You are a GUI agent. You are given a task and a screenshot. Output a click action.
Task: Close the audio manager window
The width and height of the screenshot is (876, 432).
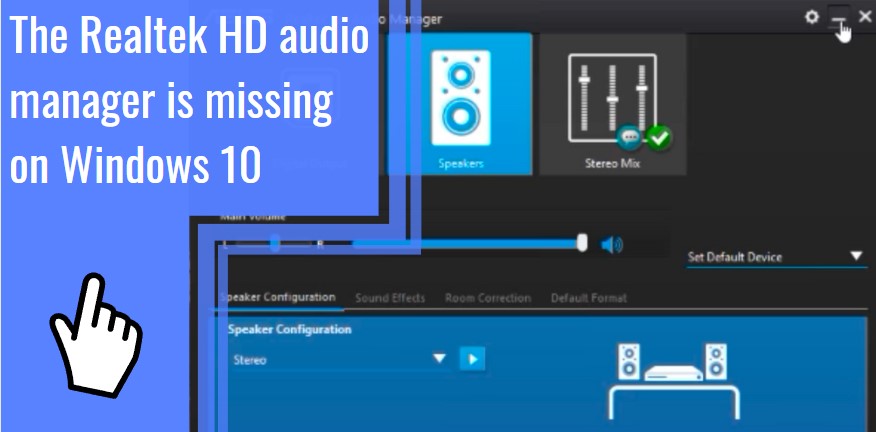point(864,17)
